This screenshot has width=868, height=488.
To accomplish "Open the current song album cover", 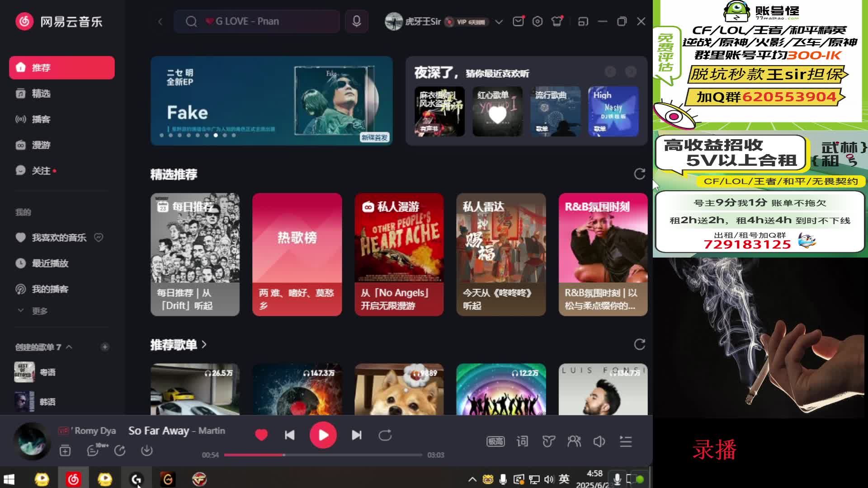I will click(x=31, y=441).
